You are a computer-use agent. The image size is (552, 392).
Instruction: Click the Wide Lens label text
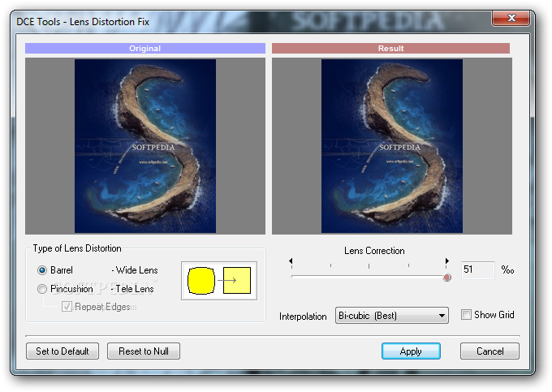click(135, 270)
